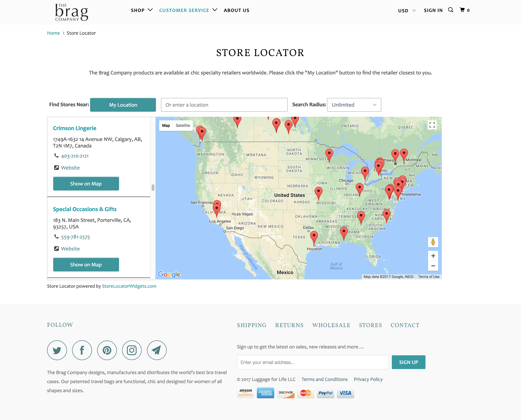Open the About Us menu item
521x420 pixels.
[236, 10]
